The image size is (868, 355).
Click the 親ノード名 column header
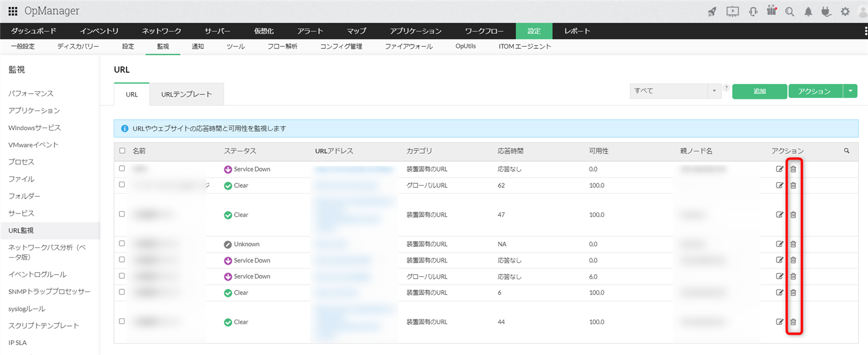(x=697, y=151)
